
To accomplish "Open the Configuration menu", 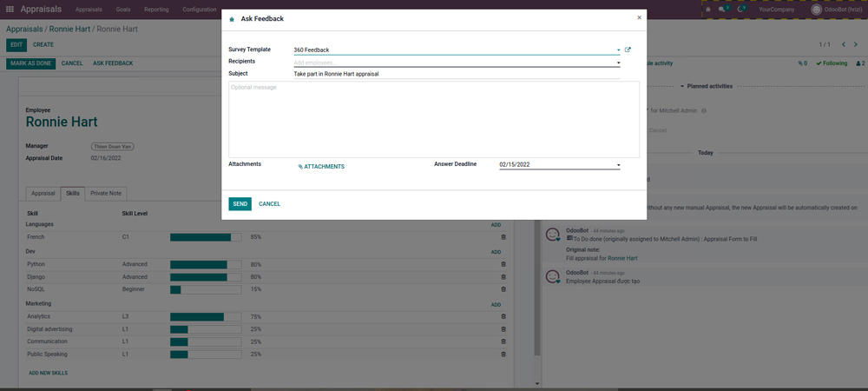I will [200, 10].
